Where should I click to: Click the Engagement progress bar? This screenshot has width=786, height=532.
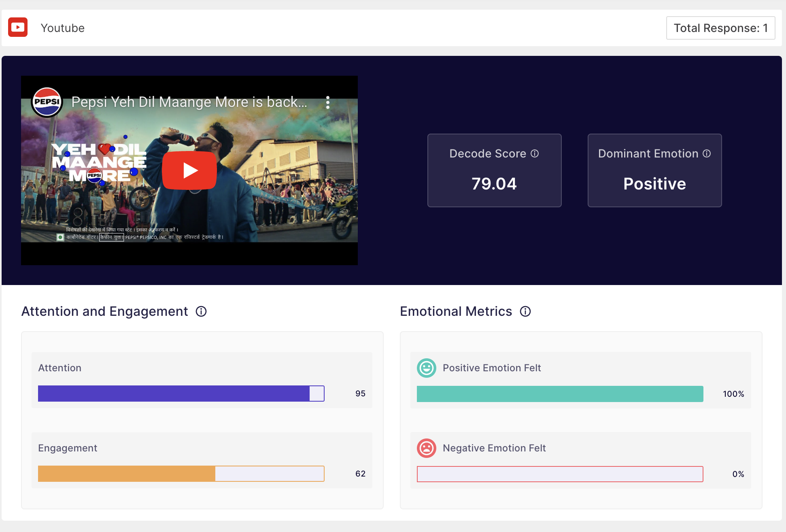click(181, 474)
